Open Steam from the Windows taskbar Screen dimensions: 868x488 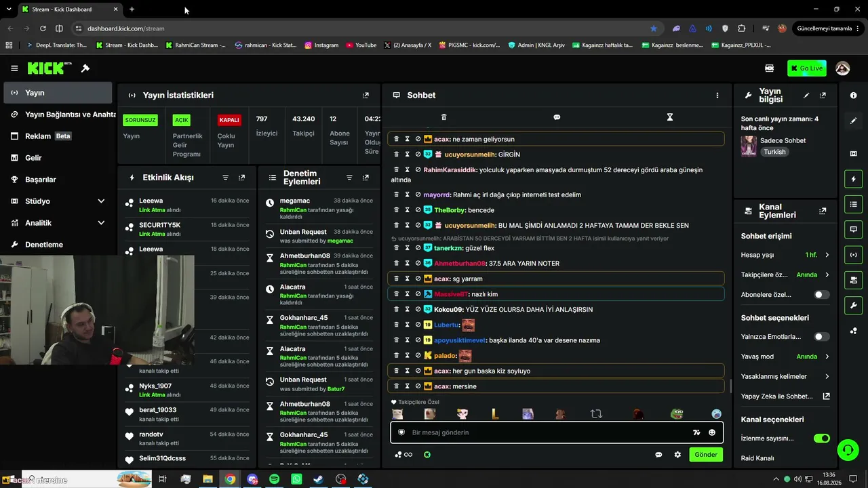pos(318,479)
